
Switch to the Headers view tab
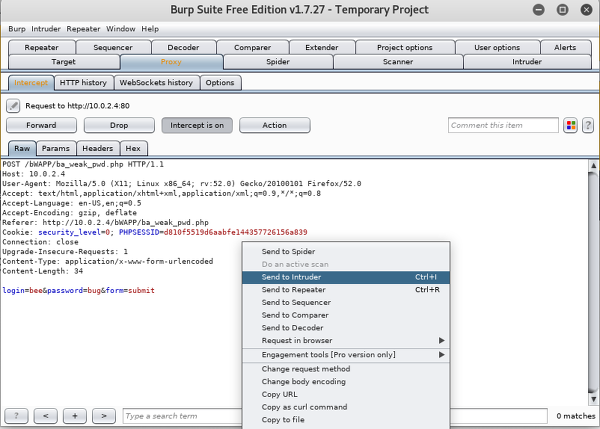[98, 148]
